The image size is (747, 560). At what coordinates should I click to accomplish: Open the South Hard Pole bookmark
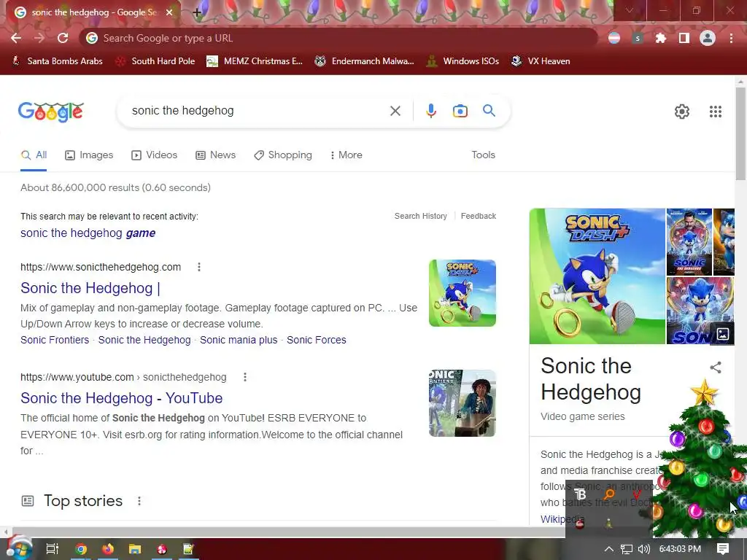coord(156,61)
